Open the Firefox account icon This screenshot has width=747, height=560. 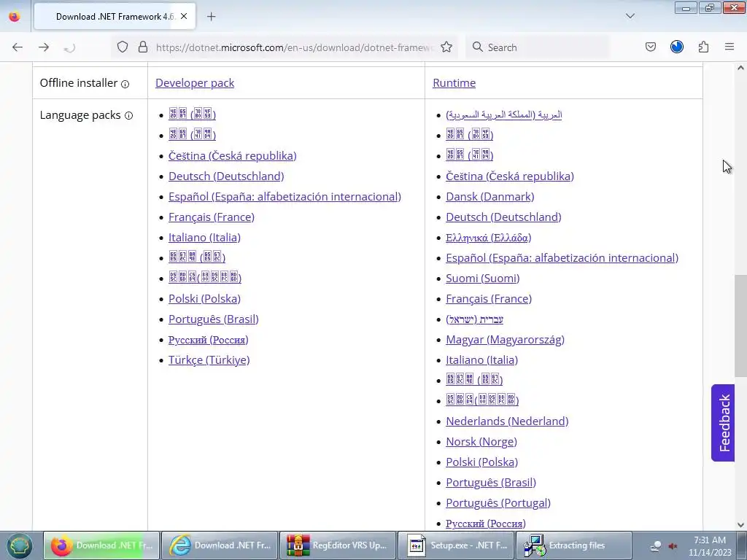(677, 47)
